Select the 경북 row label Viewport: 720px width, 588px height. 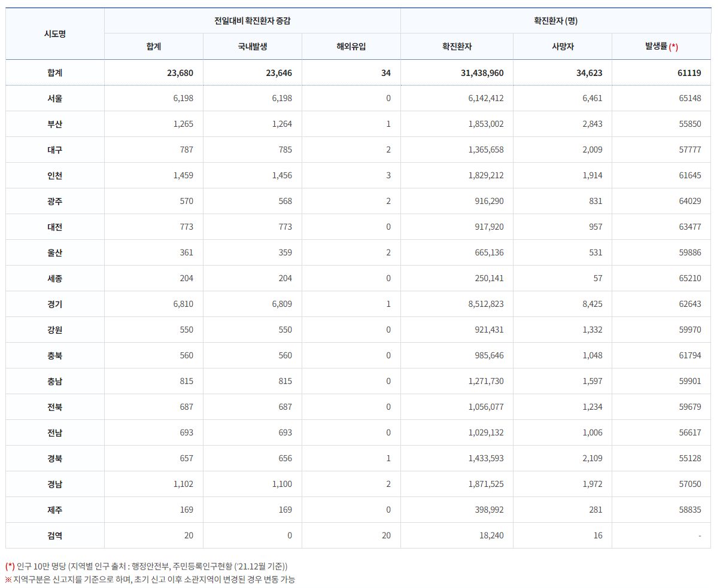click(x=55, y=458)
